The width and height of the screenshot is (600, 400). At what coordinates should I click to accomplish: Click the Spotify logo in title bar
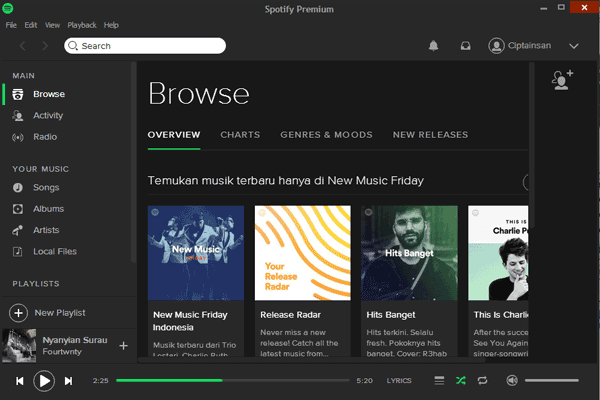point(8,8)
